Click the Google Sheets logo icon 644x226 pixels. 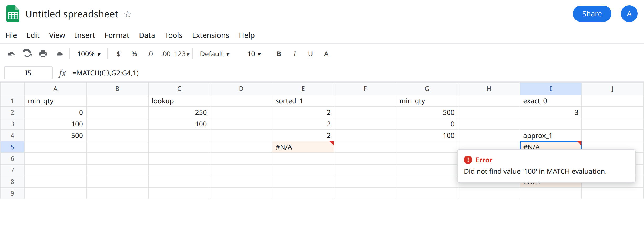click(13, 14)
